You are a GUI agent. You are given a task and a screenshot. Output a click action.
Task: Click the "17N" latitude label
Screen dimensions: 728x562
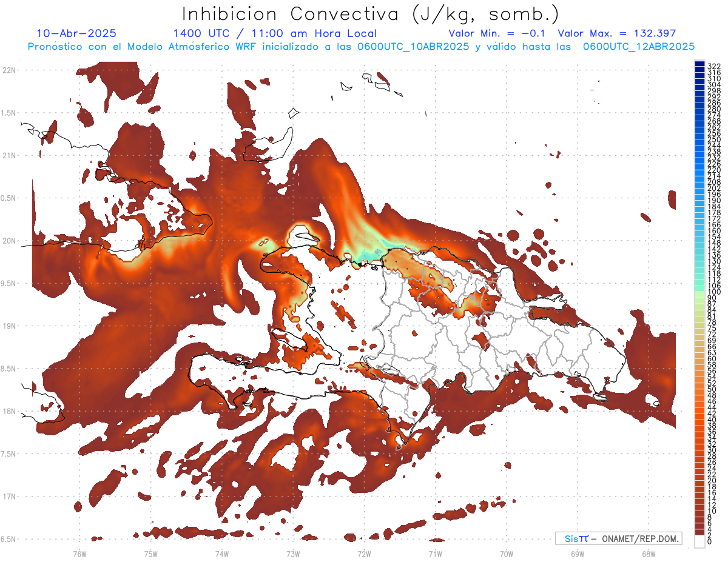point(10,497)
